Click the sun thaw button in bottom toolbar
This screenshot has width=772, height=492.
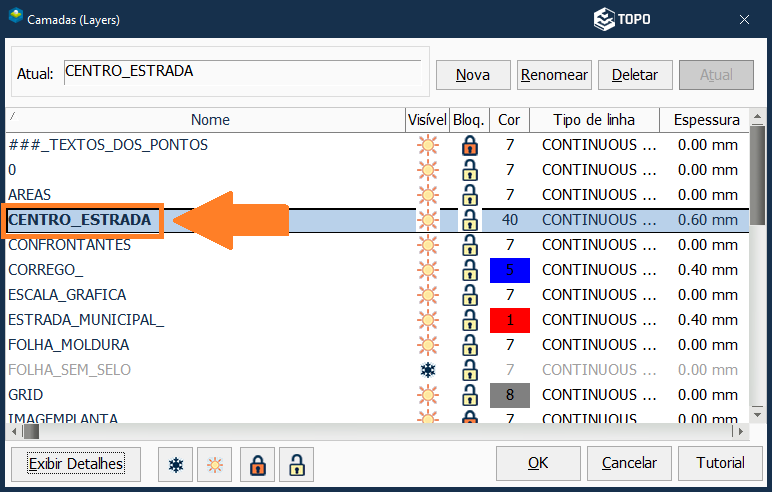[215, 464]
